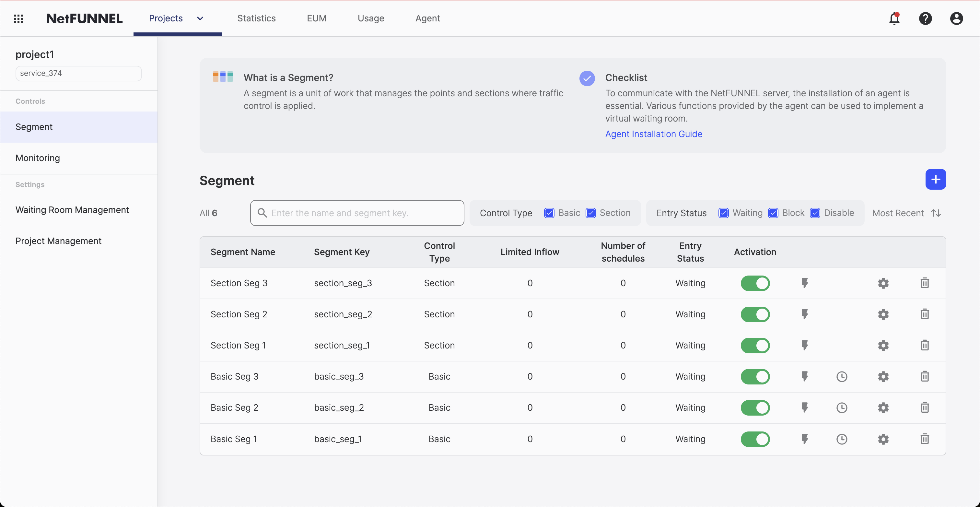Open the schedule clock icon for Basic Seg 2
Image resolution: width=980 pixels, height=507 pixels.
coord(842,408)
